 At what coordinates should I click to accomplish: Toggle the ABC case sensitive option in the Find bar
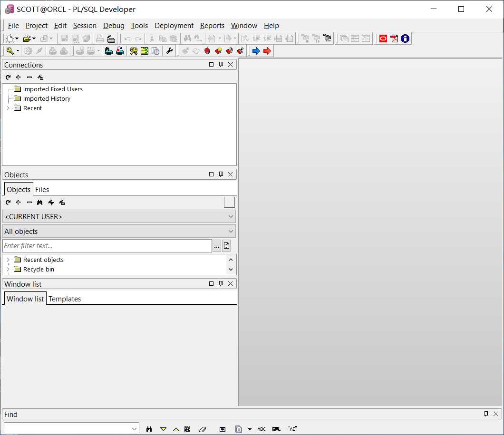pyautogui.click(x=262, y=429)
